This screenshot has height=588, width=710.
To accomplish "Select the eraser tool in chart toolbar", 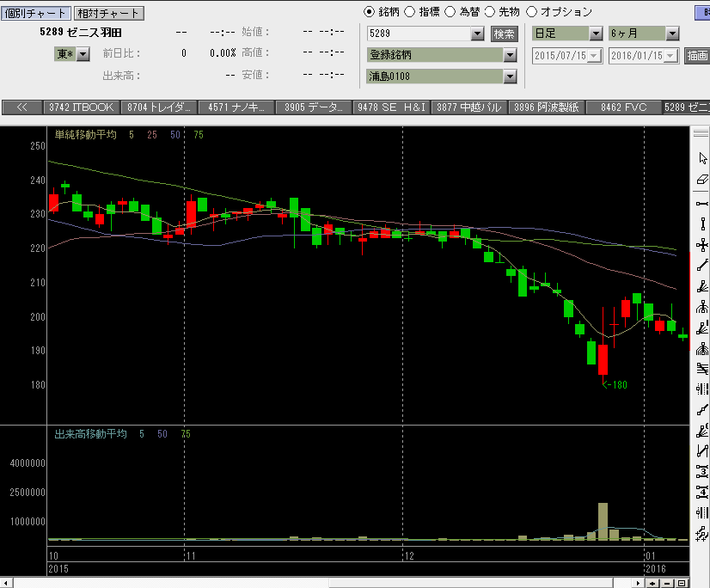I will click(x=702, y=180).
